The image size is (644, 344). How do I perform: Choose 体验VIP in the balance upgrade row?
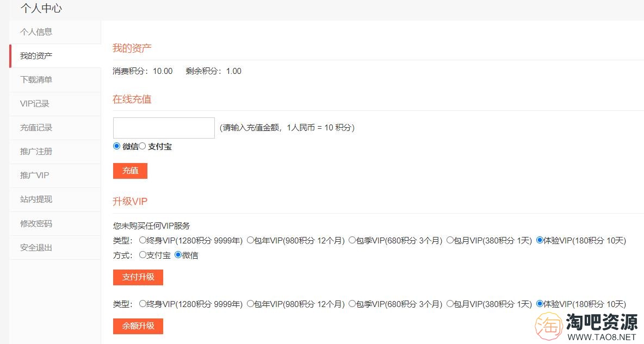coord(540,304)
